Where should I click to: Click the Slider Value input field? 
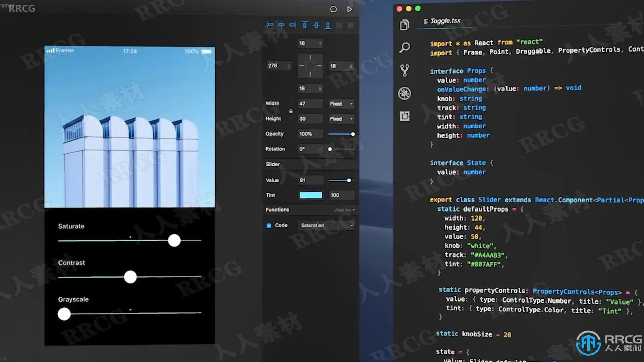point(310,180)
